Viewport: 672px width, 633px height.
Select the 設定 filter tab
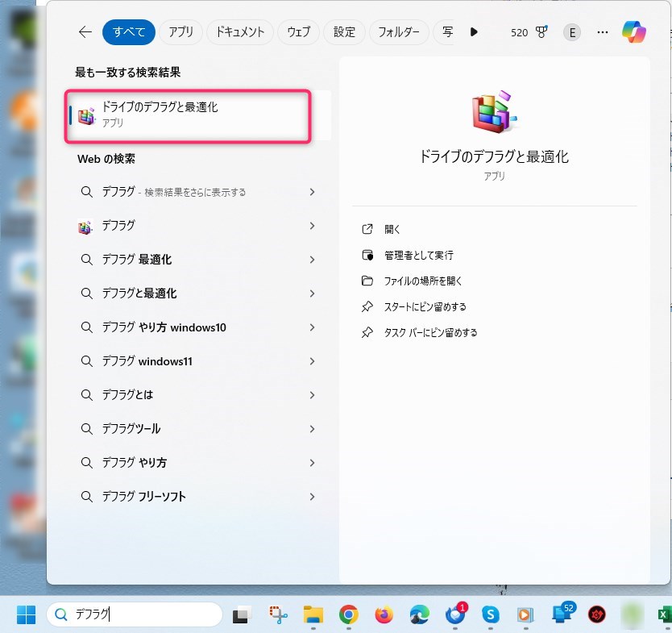(344, 32)
